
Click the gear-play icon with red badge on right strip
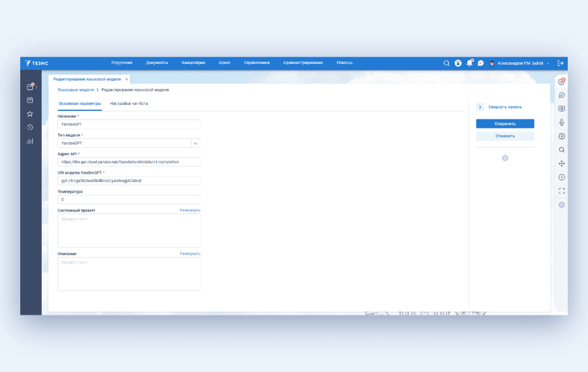tap(561, 82)
